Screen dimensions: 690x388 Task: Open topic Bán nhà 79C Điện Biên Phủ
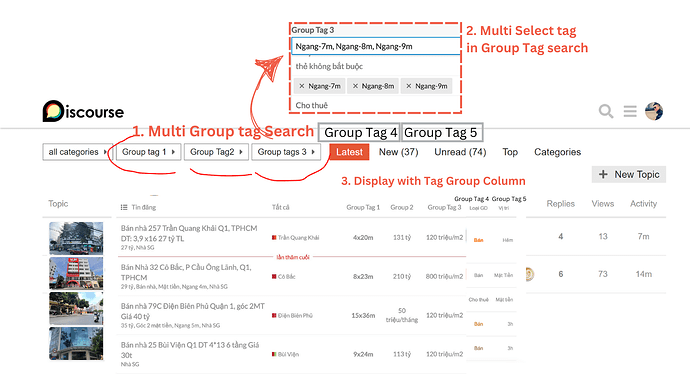pyautogui.click(x=193, y=311)
